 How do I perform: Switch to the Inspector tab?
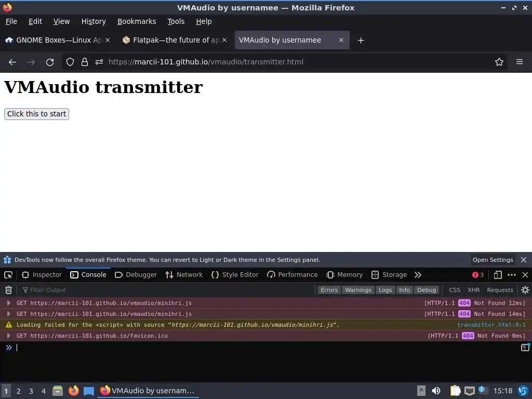tap(42, 275)
